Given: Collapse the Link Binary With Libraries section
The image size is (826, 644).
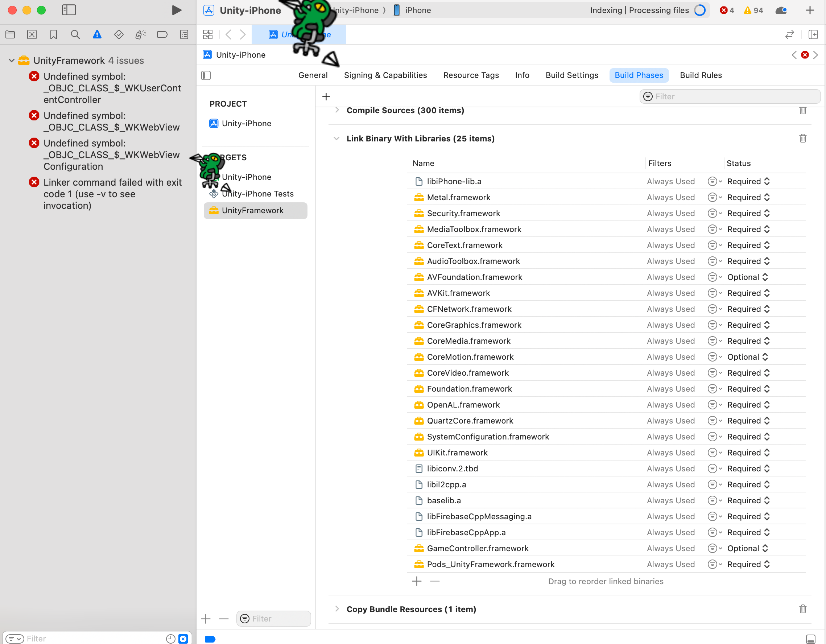Looking at the screenshot, I should (336, 139).
